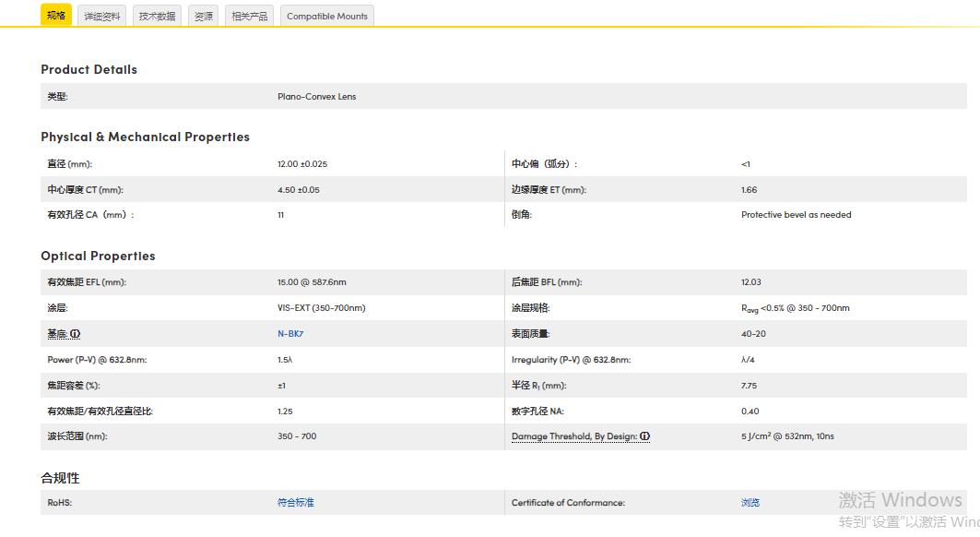Click 浏览 for Certificate of Conformance
Viewport: 980px width, 537px height.
coord(750,503)
